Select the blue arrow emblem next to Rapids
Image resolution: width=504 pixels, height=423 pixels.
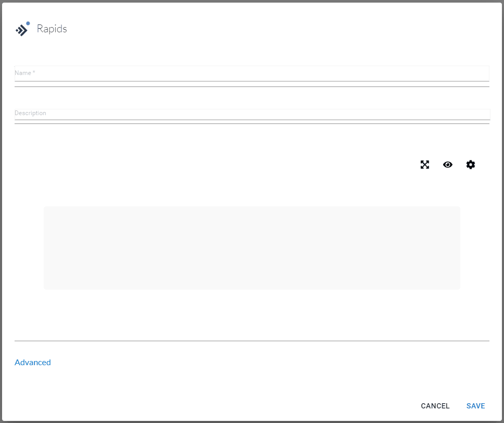pyautogui.click(x=22, y=29)
